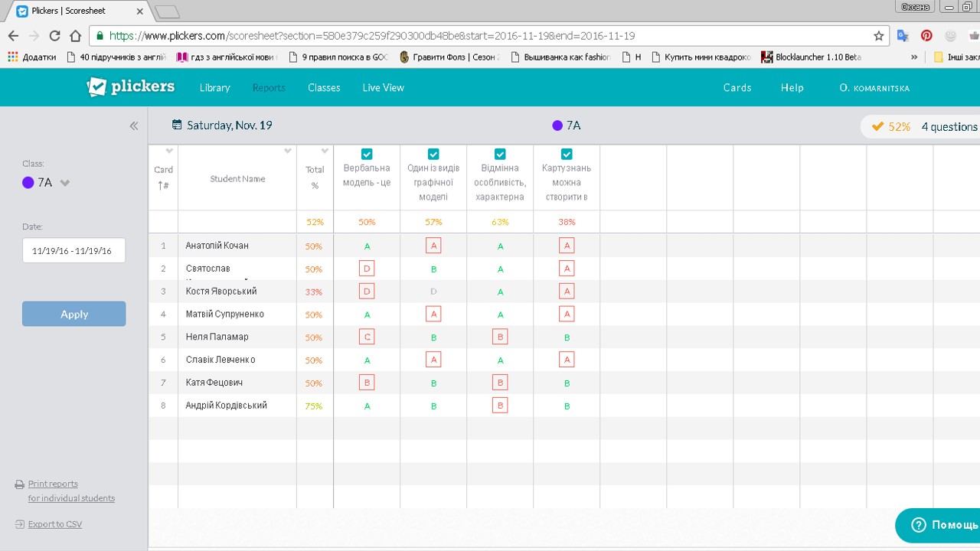Go back with browser back arrow
Image resolution: width=980 pixels, height=551 pixels.
tap(13, 36)
